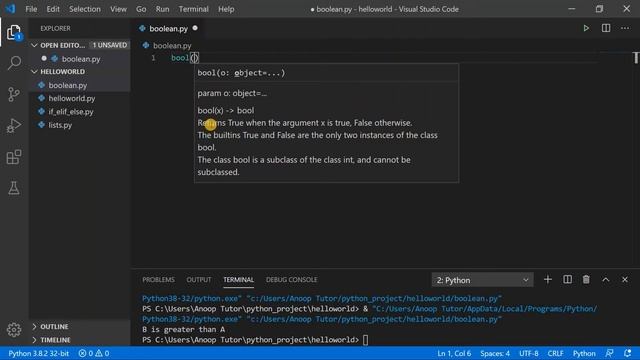
Task: Open the Terminal menu
Action: click(193, 9)
